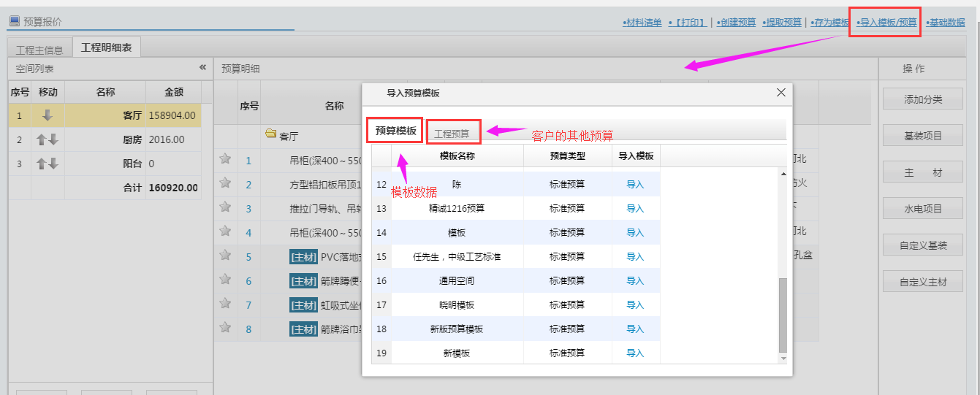Click the move arrows for 厨房 row

coord(48,139)
